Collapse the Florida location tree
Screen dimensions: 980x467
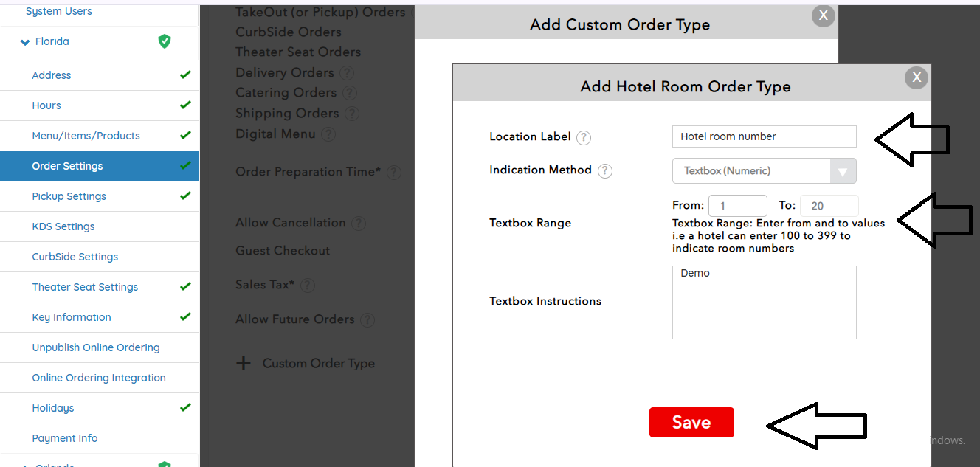(26, 42)
